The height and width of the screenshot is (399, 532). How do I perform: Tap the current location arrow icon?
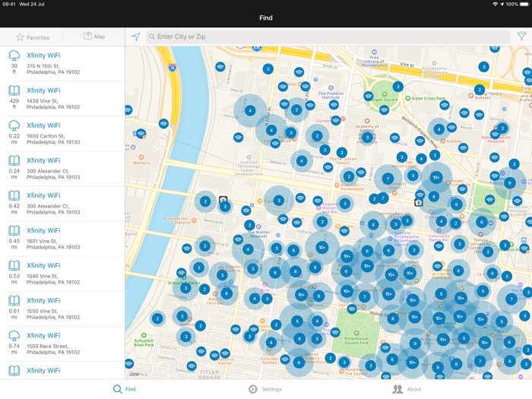136,36
